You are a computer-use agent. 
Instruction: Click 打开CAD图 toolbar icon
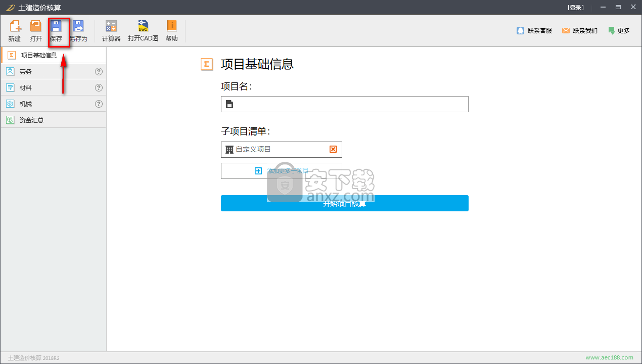(x=143, y=31)
